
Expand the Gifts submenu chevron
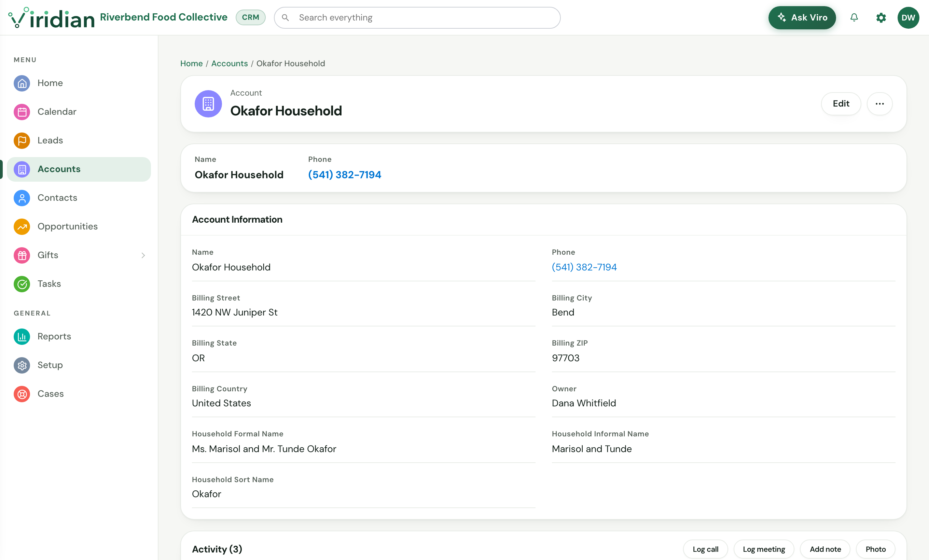coord(143,255)
